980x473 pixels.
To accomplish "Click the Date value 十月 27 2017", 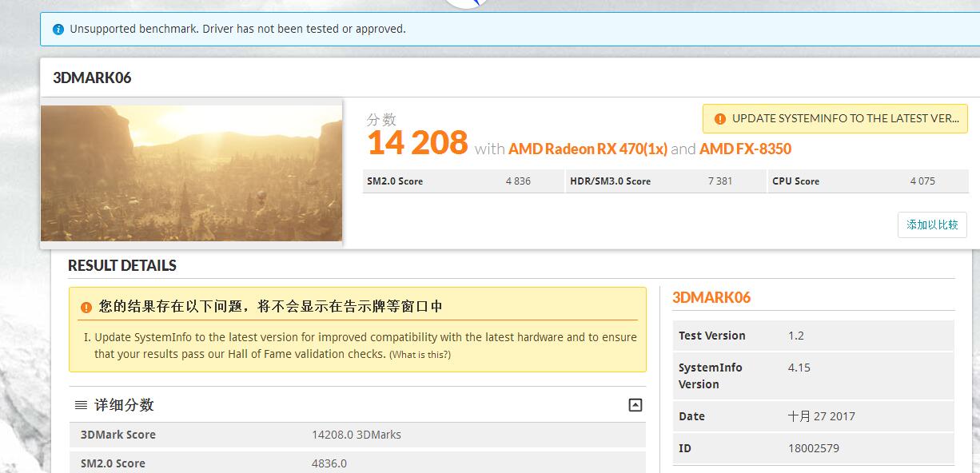I will point(822,416).
